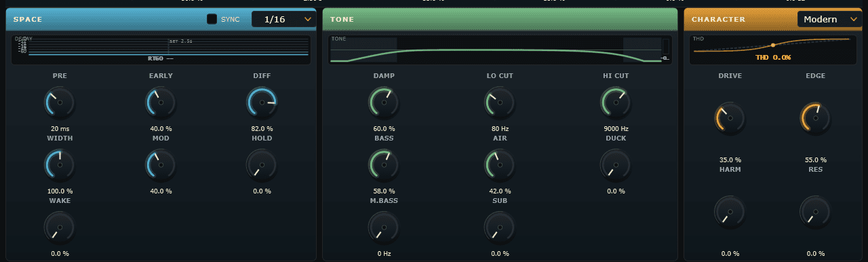Click the 9000 Hz HI CUT value
This screenshot has height=262, width=868.
pos(616,128)
